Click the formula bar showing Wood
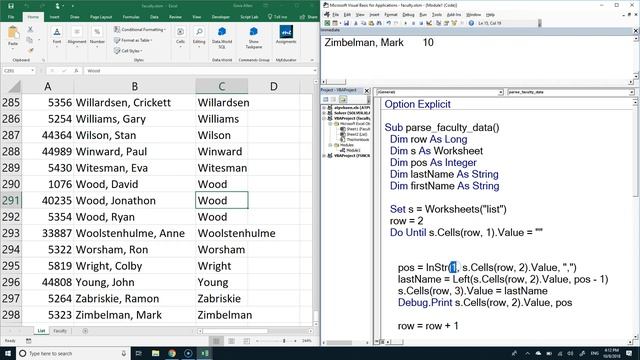The image size is (640, 360). pyautogui.click(x=200, y=71)
